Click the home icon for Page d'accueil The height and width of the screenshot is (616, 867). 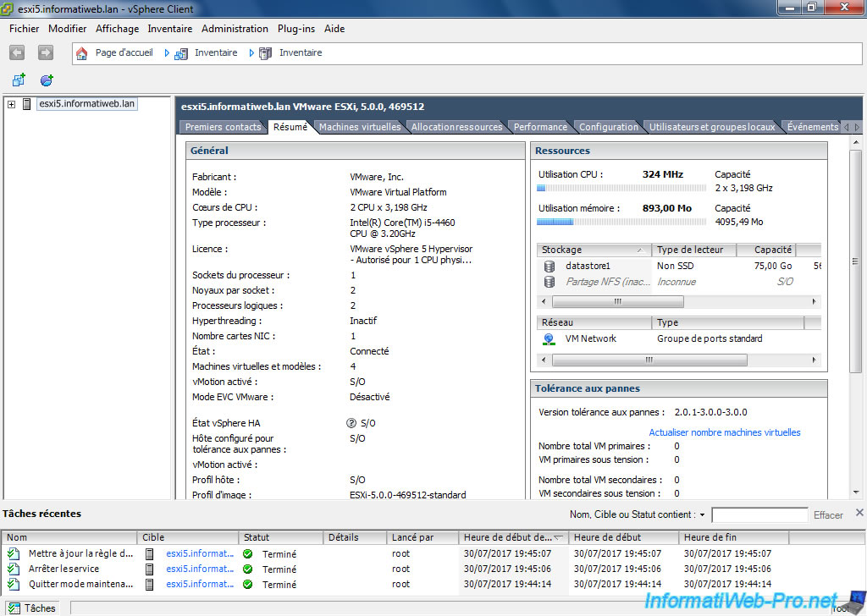(82, 53)
